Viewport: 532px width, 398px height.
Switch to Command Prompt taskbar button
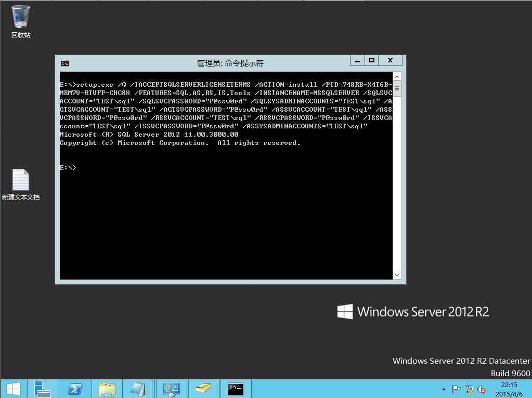pos(236,389)
